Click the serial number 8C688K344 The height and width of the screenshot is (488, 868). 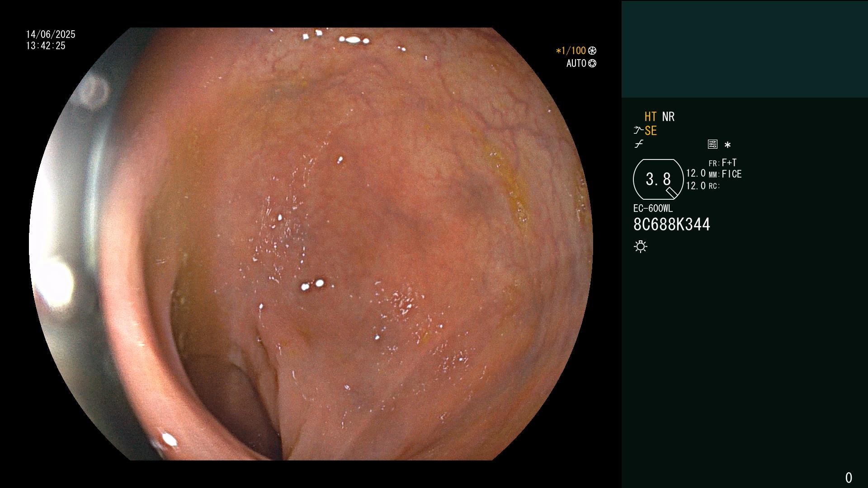point(672,225)
